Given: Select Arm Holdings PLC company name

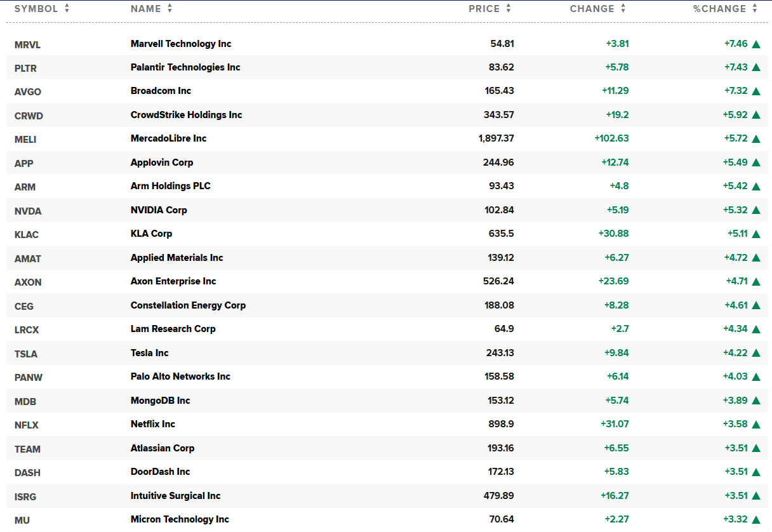Looking at the screenshot, I should point(171,186).
